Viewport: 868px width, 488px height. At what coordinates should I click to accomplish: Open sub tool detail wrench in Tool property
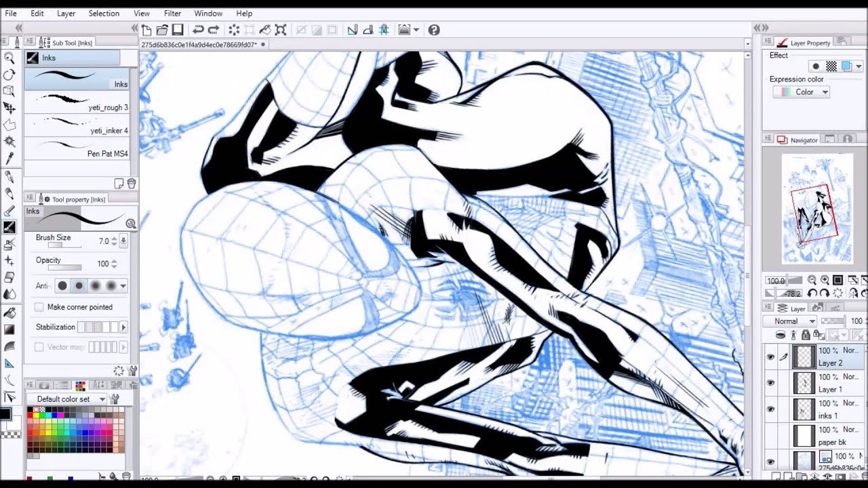[x=133, y=371]
